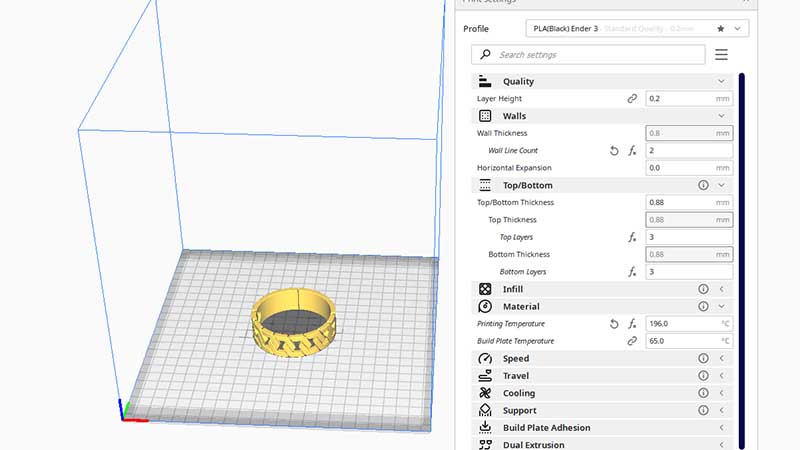Click the Horizontal Expansion label

(x=514, y=168)
